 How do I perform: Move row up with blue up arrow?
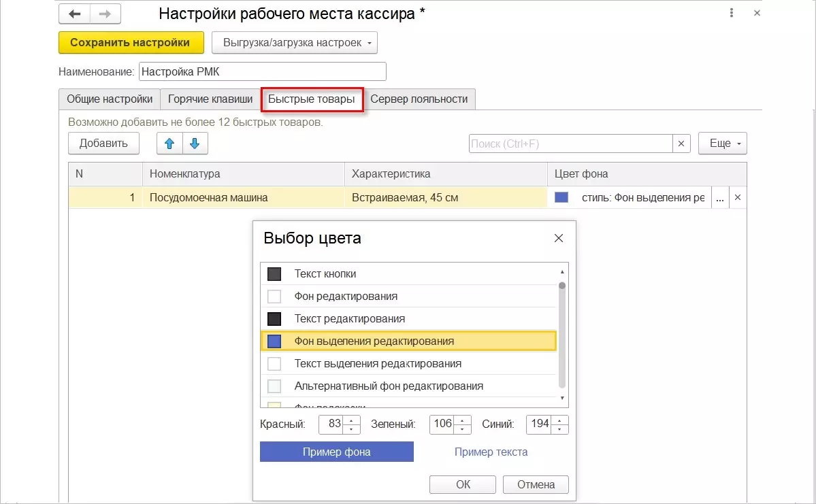[x=169, y=144]
